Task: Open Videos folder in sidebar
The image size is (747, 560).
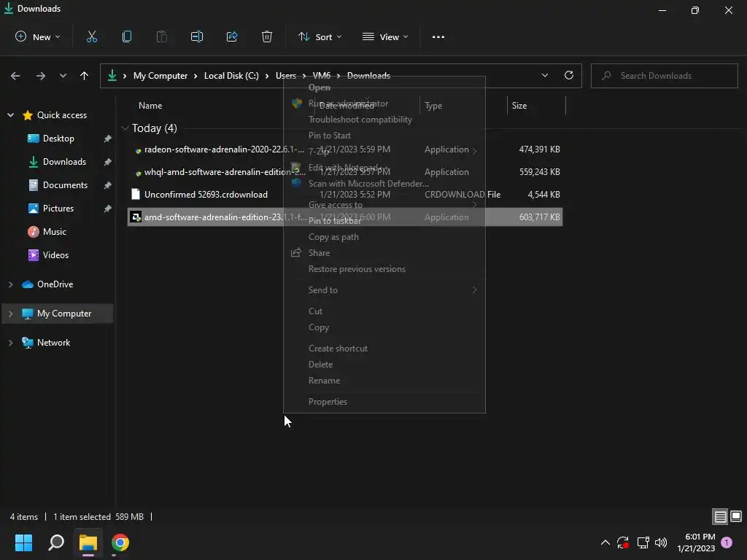Action: (x=55, y=255)
